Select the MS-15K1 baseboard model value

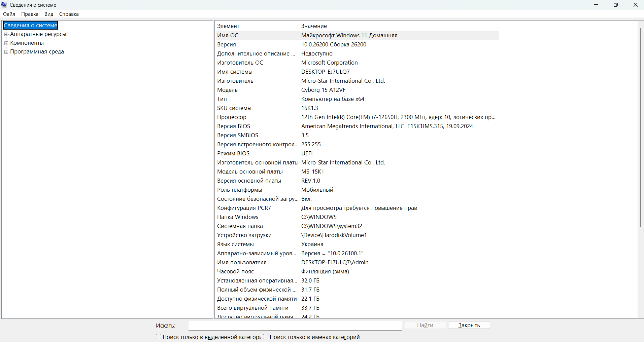(313, 172)
